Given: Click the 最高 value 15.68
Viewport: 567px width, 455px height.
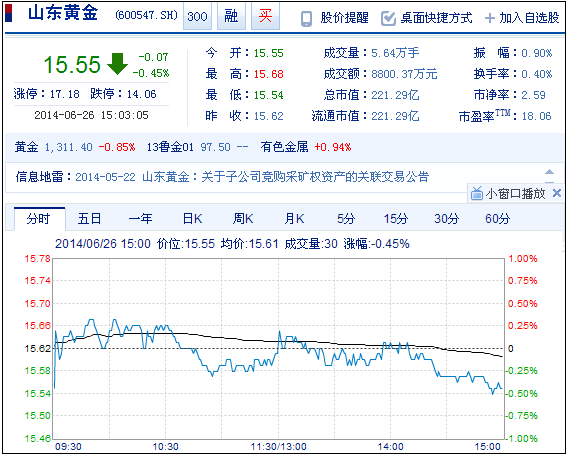Looking at the screenshot, I should pyautogui.click(x=268, y=74).
